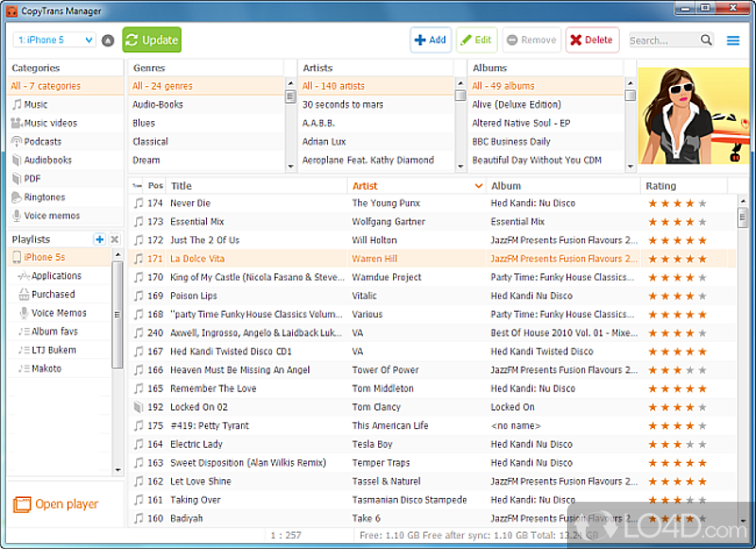This screenshot has height=549, width=756.
Task: Sort by the Album column header
Action: 563,186
